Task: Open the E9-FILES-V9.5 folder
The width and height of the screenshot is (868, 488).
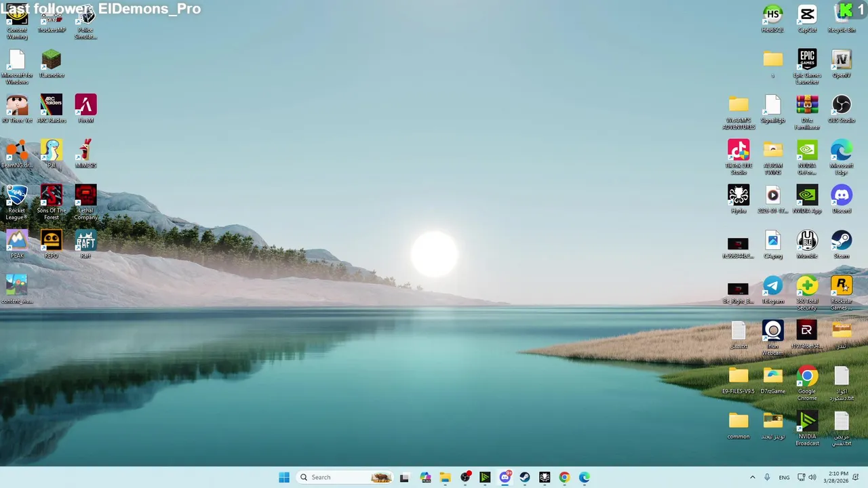Action: click(738, 380)
